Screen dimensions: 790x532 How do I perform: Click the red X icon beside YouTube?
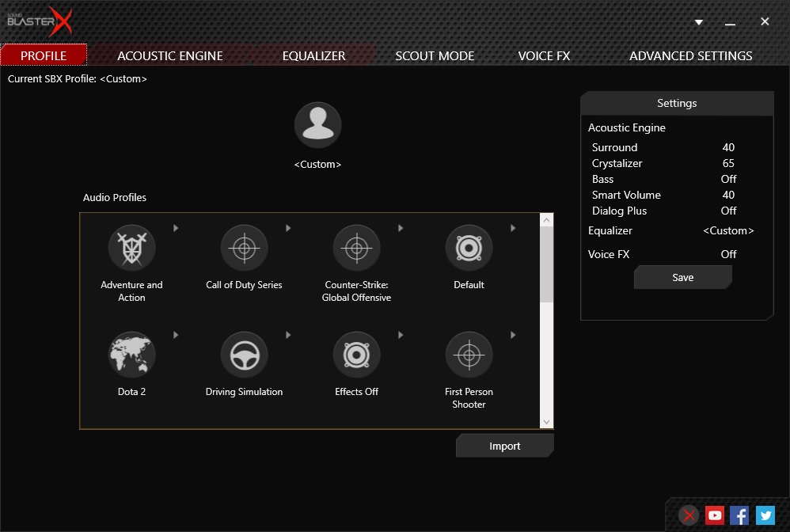click(689, 515)
